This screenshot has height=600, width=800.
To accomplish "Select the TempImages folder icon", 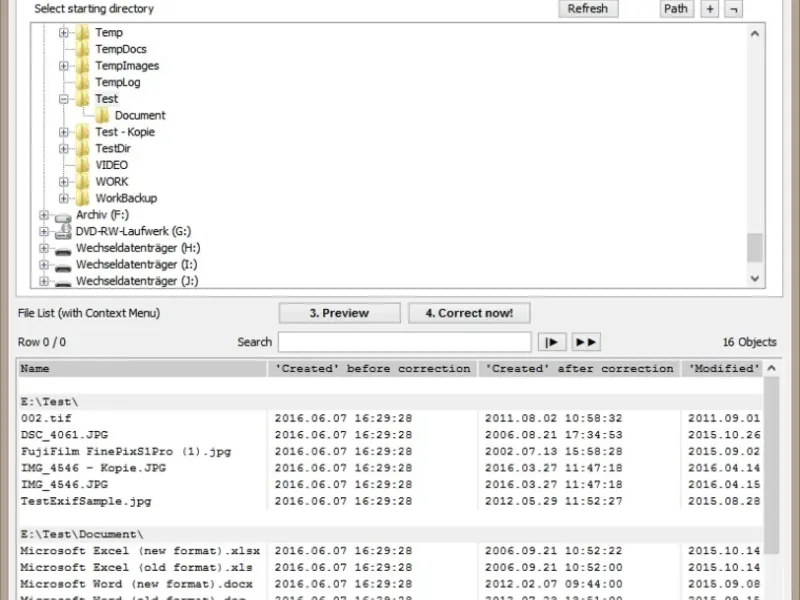I will tap(82, 66).
